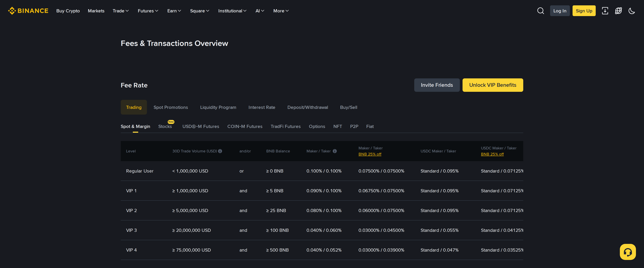Select the USDⓈ-M Futures sub-tab
Screen dimensions: 644x268
tap(201, 126)
